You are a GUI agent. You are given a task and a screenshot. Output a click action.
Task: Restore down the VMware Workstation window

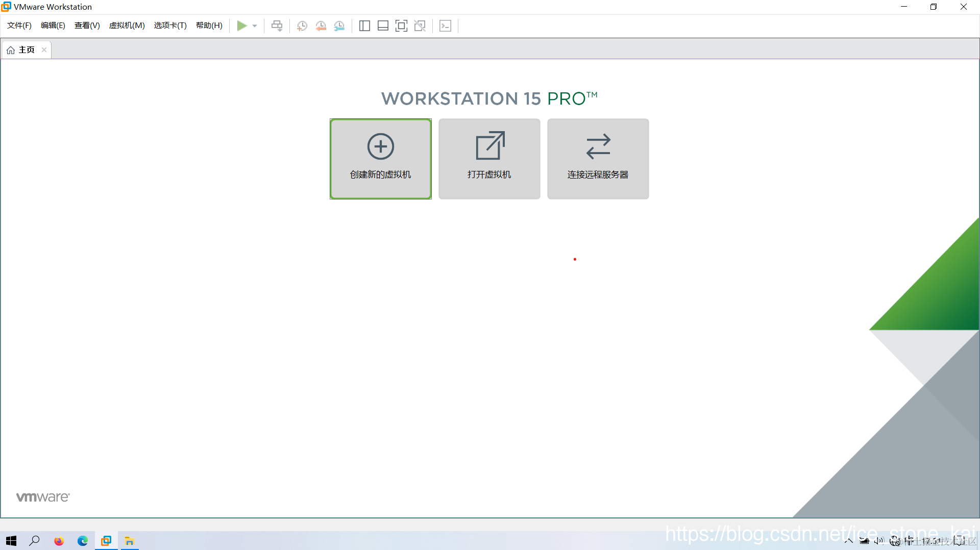point(934,7)
